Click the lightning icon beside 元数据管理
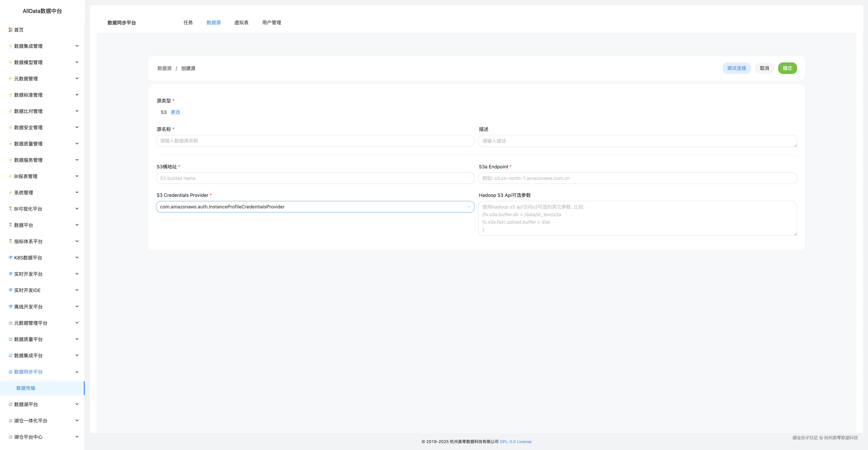 tap(11, 79)
